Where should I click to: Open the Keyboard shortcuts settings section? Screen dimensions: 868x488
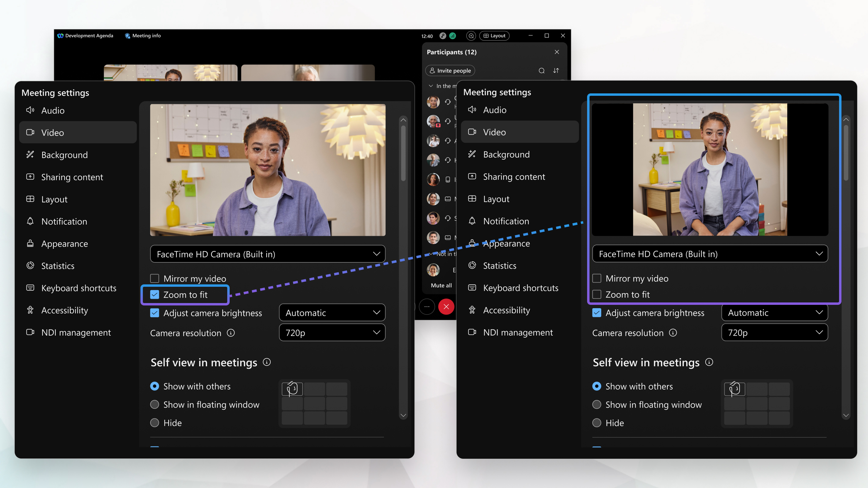coord(78,288)
